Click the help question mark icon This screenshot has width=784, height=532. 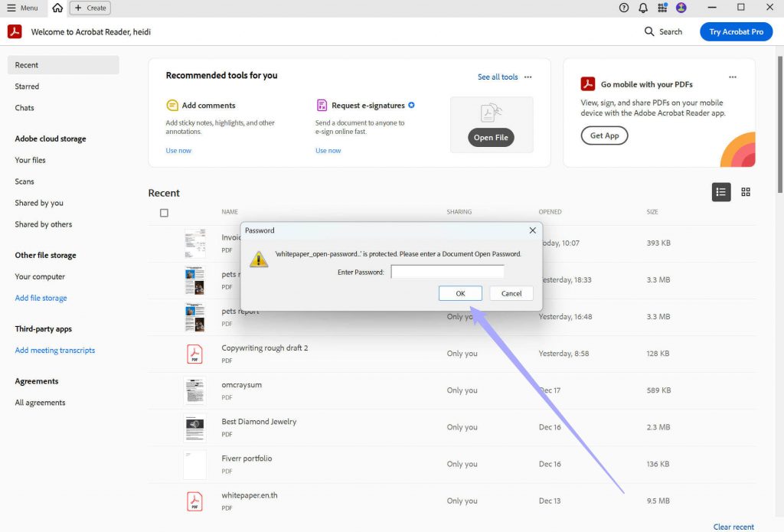coord(624,8)
